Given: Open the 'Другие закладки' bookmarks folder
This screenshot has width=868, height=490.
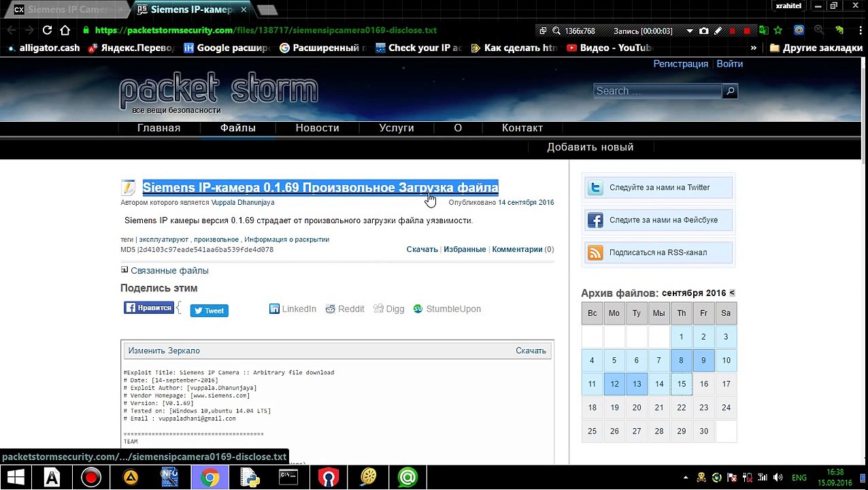Looking at the screenshot, I should 816,48.
